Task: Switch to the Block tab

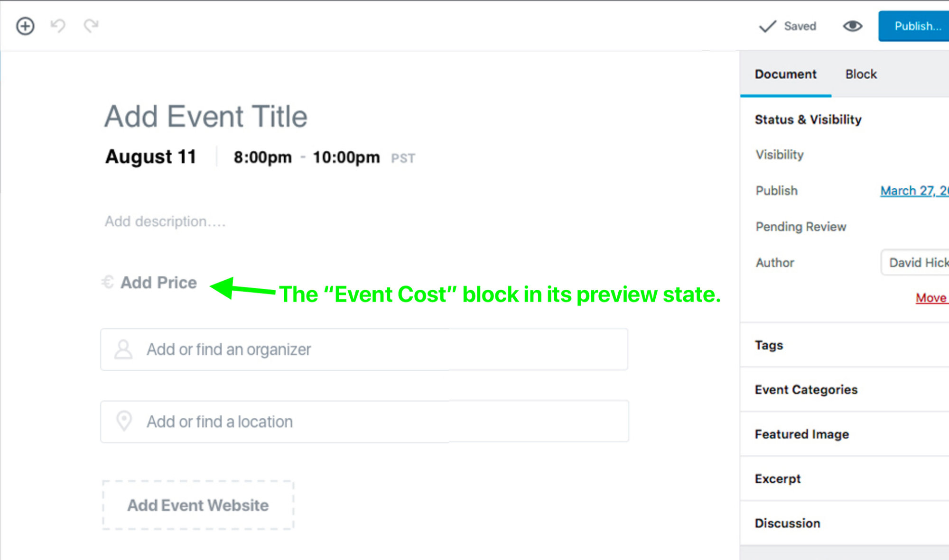Action: [861, 74]
